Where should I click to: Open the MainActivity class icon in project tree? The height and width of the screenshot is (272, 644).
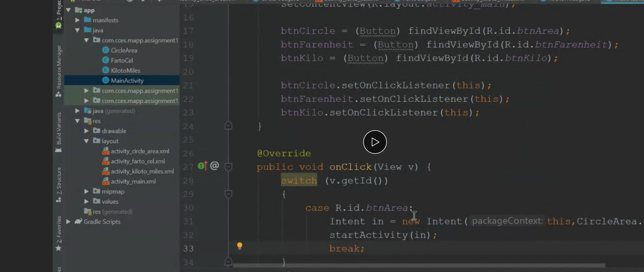[x=106, y=80]
